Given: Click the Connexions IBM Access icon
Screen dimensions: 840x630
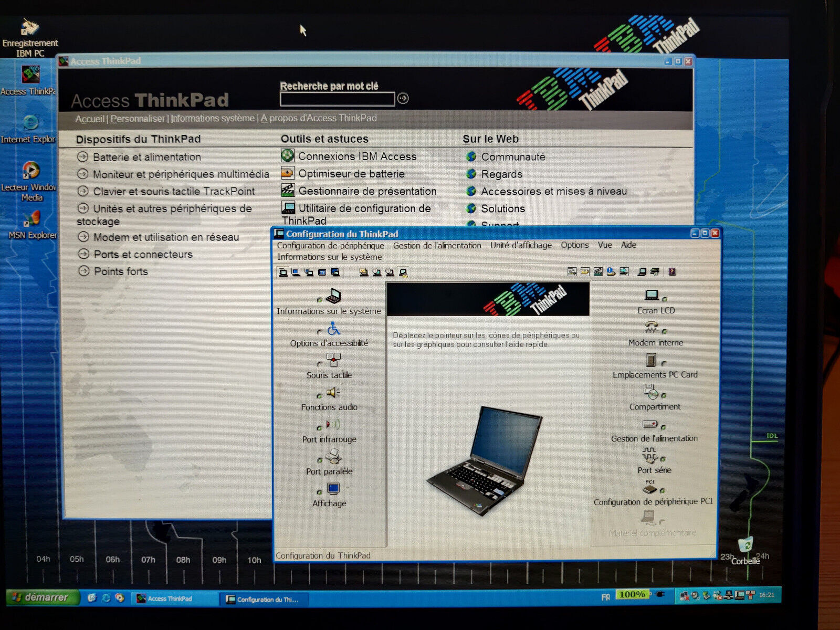Looking at the screenshot, I should [288, 155].
